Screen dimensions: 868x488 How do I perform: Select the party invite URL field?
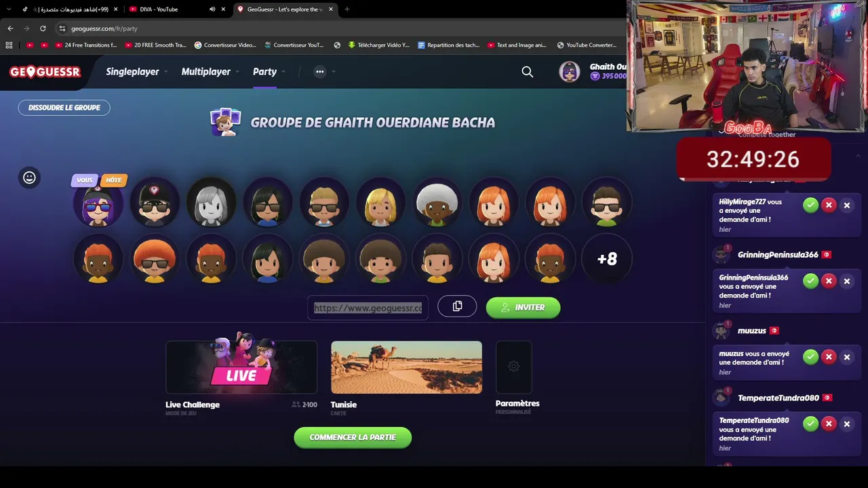[368, 308]
